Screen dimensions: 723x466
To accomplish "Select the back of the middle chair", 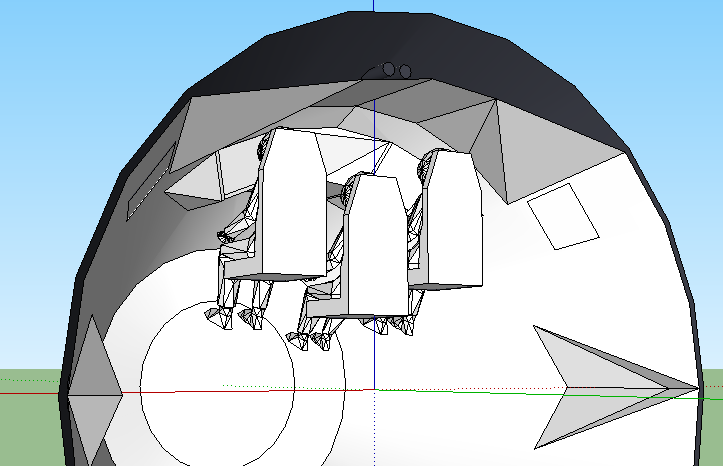I will 379,245.
